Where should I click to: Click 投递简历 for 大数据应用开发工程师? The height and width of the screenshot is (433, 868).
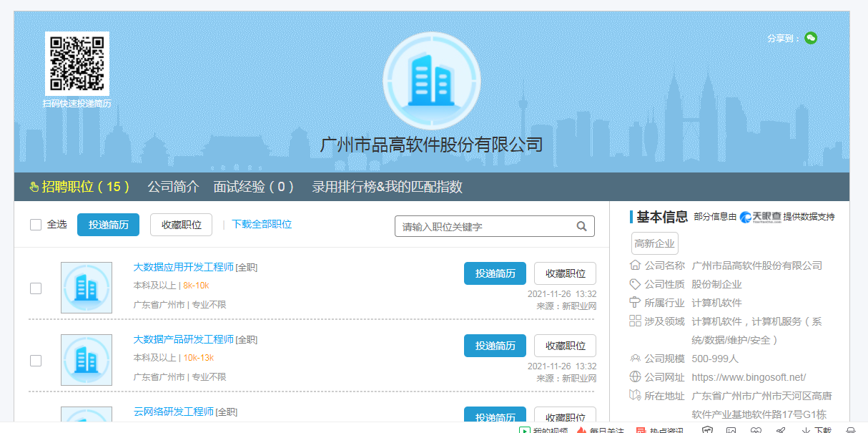click(495, 273)
